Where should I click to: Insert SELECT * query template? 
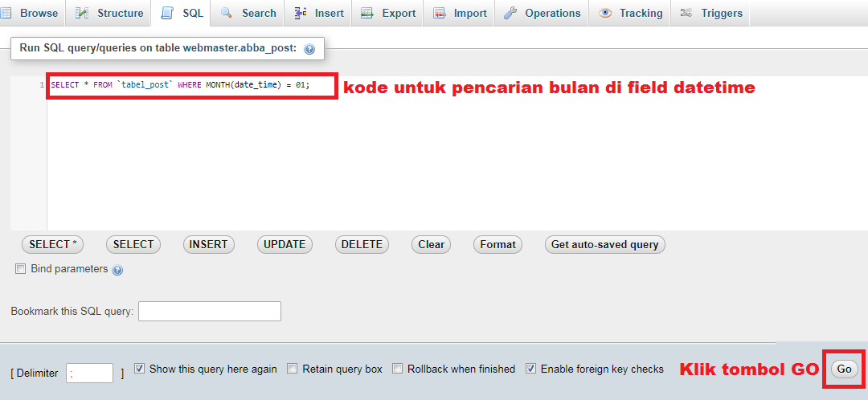[52, 244]
